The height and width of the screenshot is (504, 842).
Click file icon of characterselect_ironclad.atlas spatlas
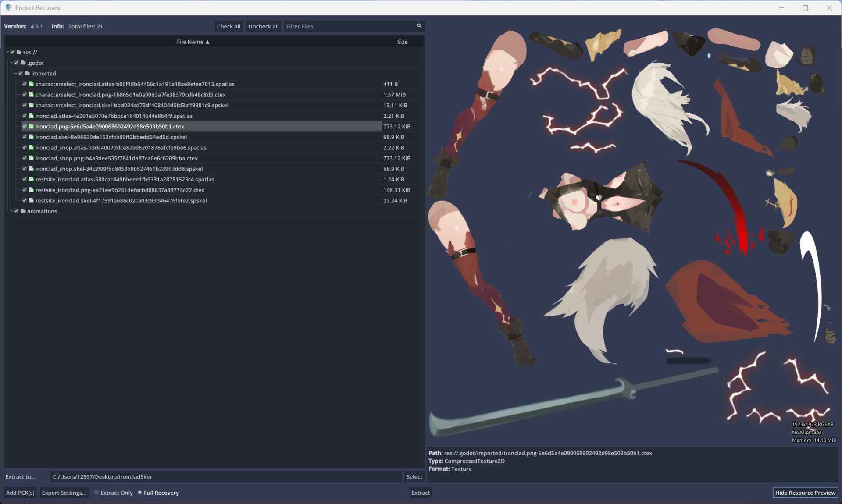point(32,84)
